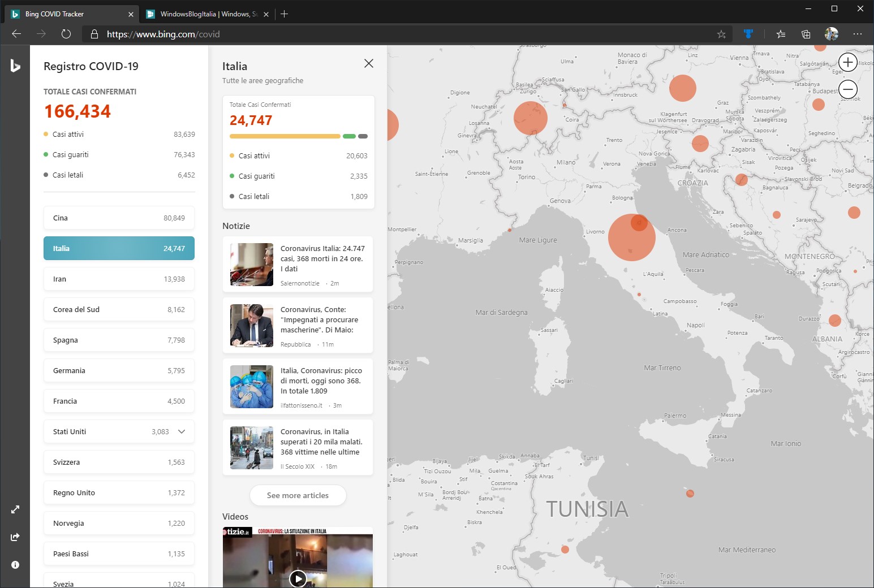This screenshot has height=588, width=874.
Task: Click the global total 166,434 figure
Action: 78,111
